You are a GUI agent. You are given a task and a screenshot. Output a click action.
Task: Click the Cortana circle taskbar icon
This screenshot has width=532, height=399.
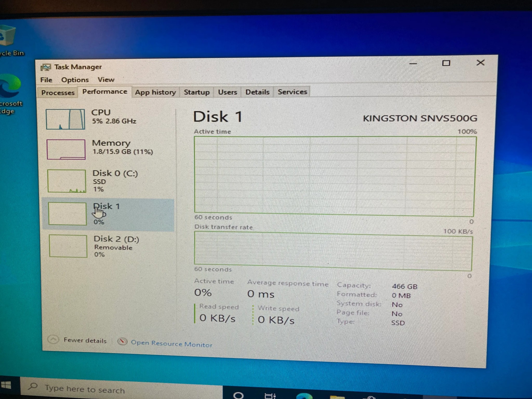(x=238, y=395)
